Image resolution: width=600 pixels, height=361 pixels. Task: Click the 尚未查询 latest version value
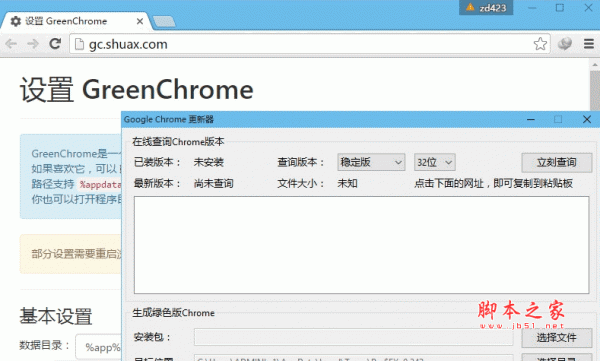click(x=214, y=184)
